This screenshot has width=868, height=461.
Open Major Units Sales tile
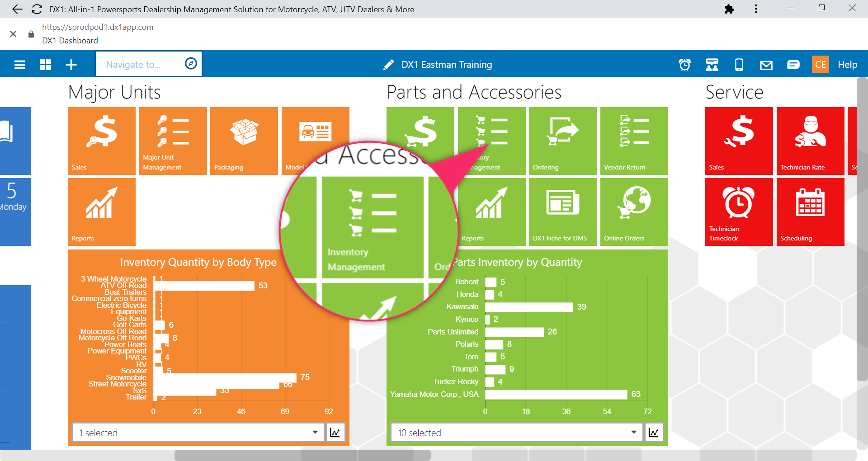point(102,141)
